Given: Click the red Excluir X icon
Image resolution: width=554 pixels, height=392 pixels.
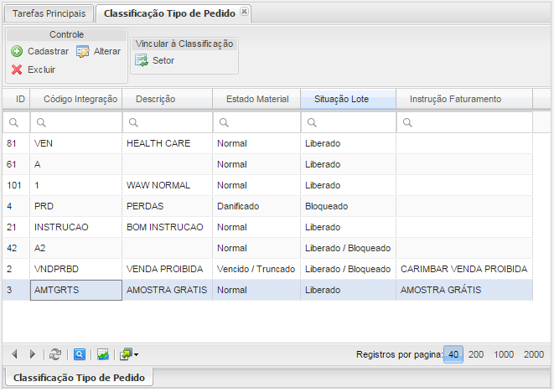Looking at the screenshot, I should pos(17,70).
